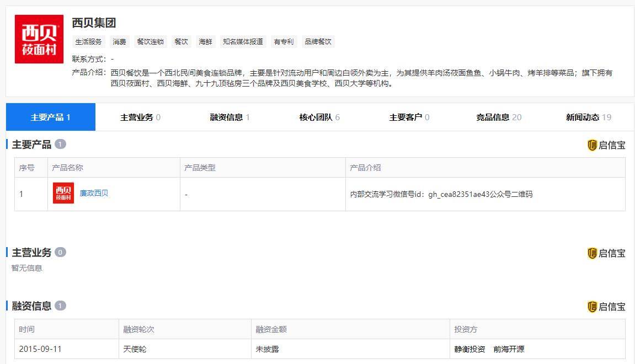Click the count badge next to 融资信息 heading
Image resolution: width=635 pixels, height=364 pixels.
click(60, 306)
